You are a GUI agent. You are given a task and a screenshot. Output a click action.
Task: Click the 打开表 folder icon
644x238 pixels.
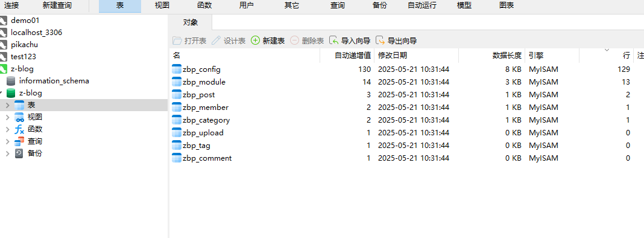click(x=177, y=40)
